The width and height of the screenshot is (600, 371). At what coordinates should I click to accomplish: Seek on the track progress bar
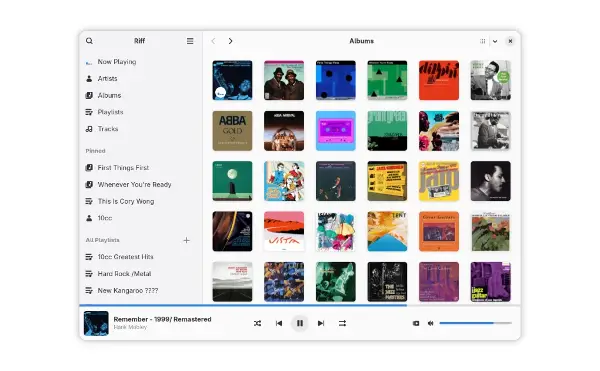(x=300, y=305)
